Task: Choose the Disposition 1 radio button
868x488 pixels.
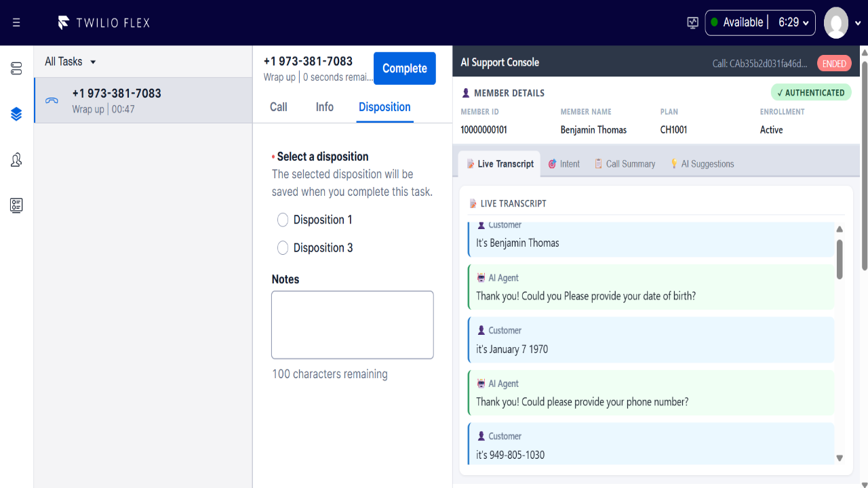Action: [x=283, y=220]
